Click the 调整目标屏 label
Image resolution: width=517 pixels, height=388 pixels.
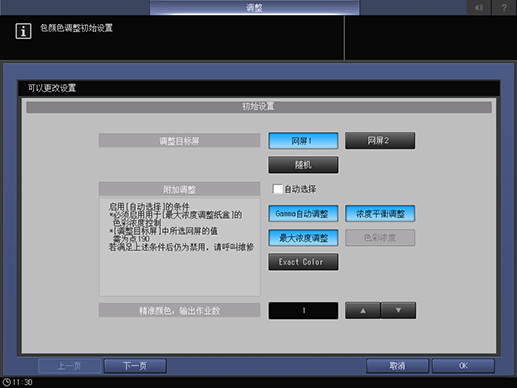coord(179,141)
